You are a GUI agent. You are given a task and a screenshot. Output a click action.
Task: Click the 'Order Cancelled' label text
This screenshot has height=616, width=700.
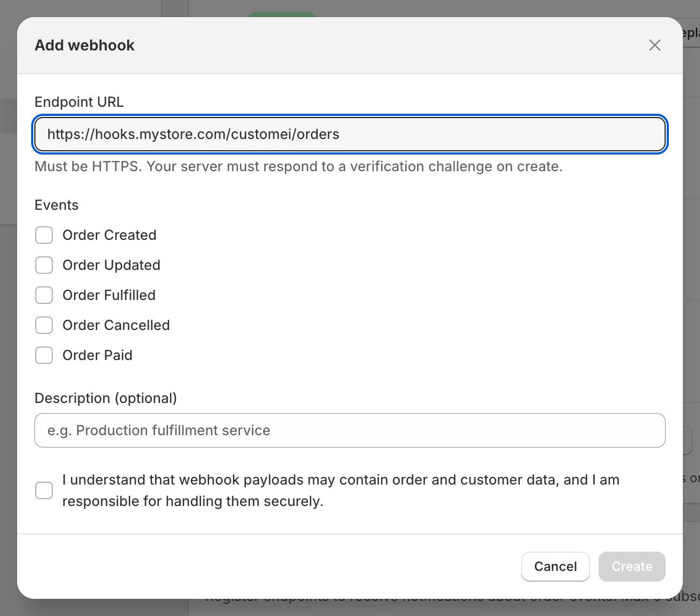point(116,325)
